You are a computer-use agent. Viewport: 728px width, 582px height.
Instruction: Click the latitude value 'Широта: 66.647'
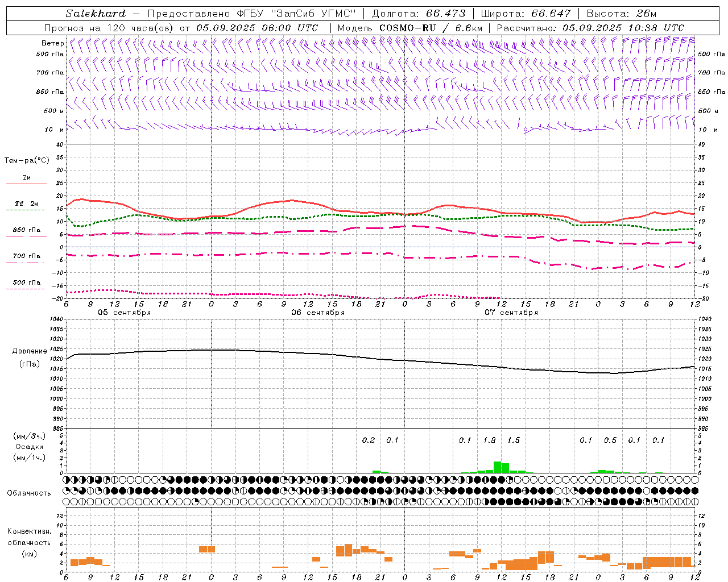(526, 14)
